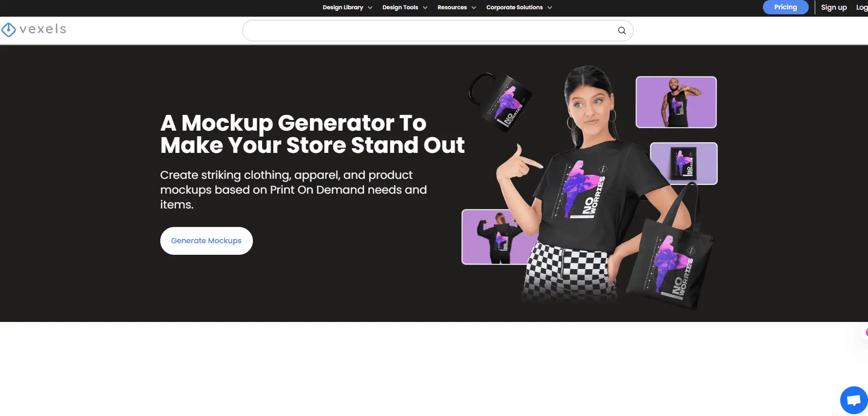The height and width of the screenshot is (416, 868).
Task: Click the Sign up link
Action: [x=834, y=7]
